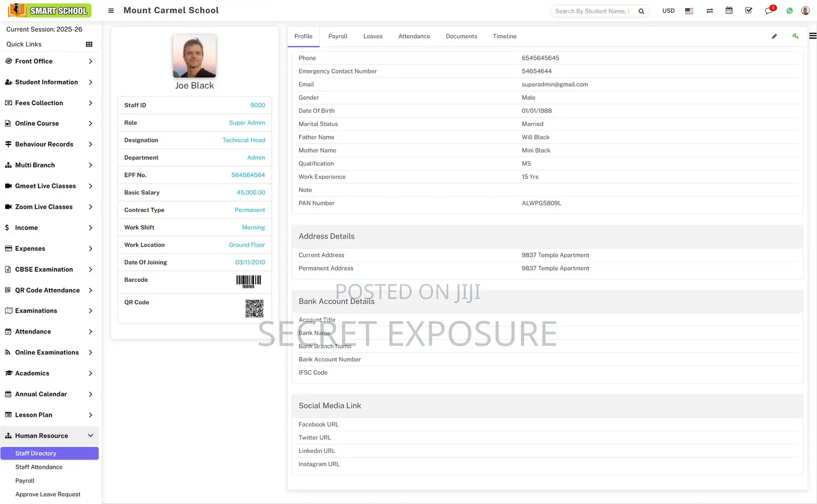Viewport: 817px width, 504px height.
Task: Click the Current Session: 2025-26 text
Action: click(44, 30)
